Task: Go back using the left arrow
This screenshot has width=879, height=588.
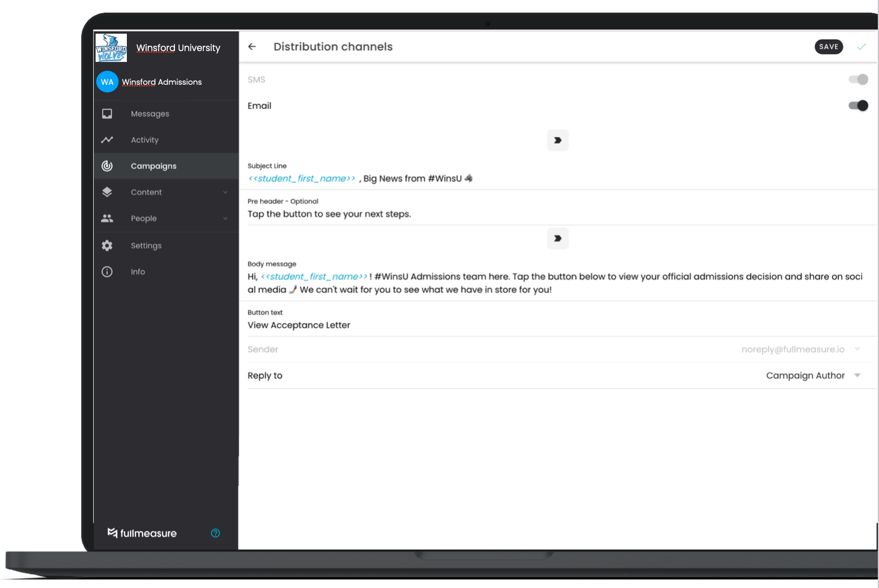Action: tap(252, 47)
